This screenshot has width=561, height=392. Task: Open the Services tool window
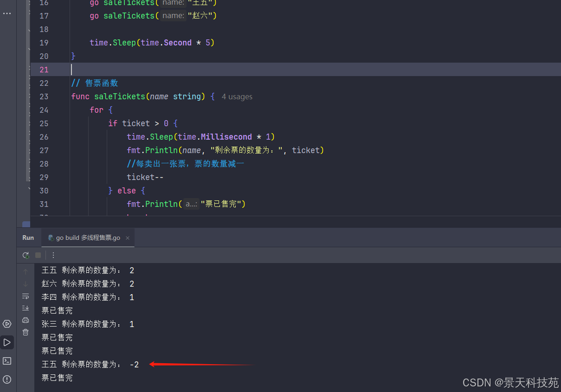pos(7,324)
